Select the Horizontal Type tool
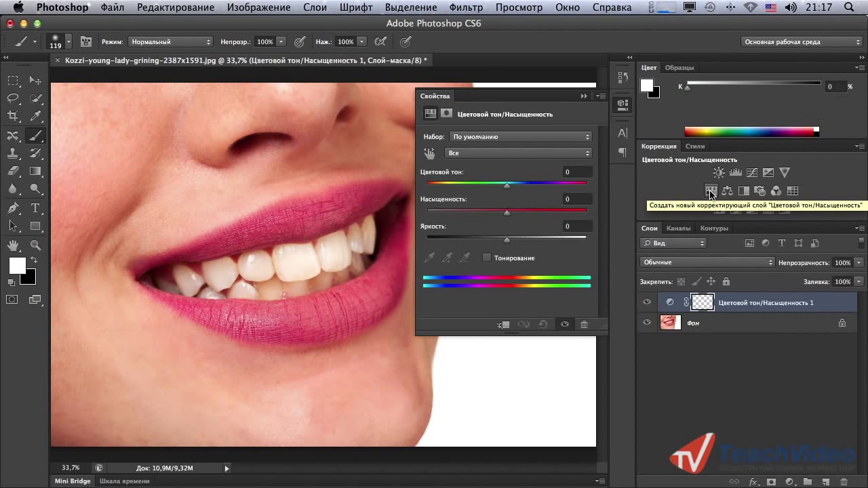 pos(35,208)
